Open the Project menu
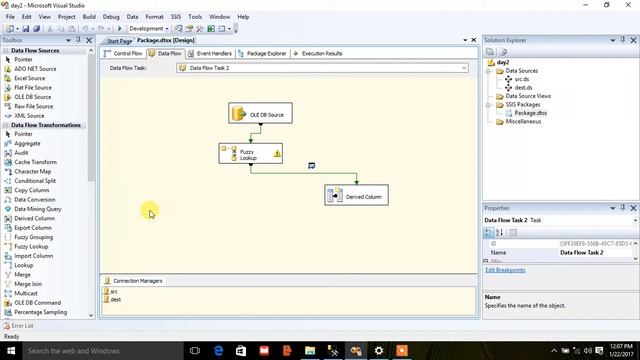 (66, 17)
